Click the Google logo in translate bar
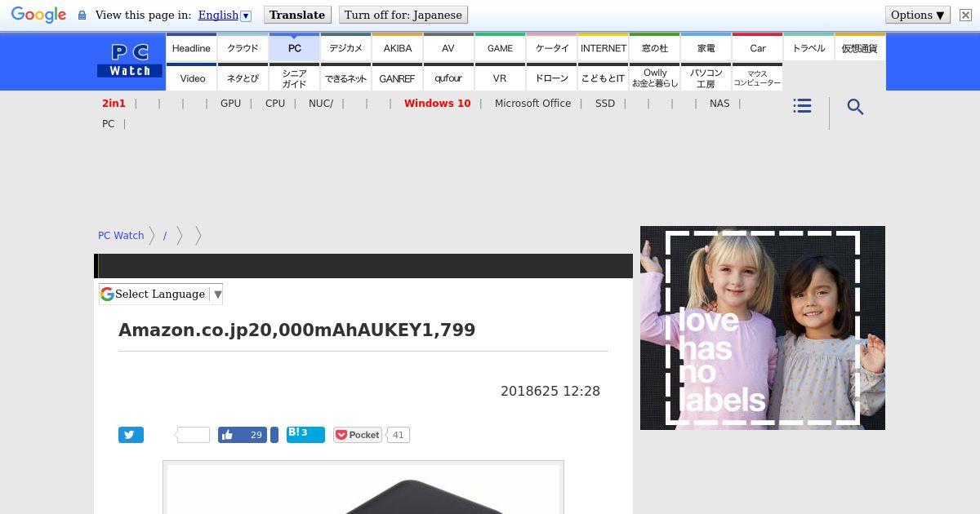 [x=38, y=15]
